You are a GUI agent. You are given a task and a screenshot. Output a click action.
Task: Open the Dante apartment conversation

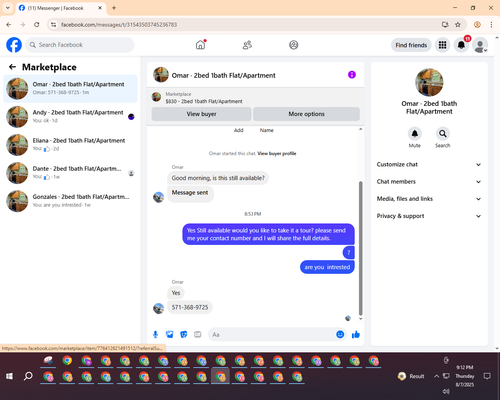click(x=70, y=173)
